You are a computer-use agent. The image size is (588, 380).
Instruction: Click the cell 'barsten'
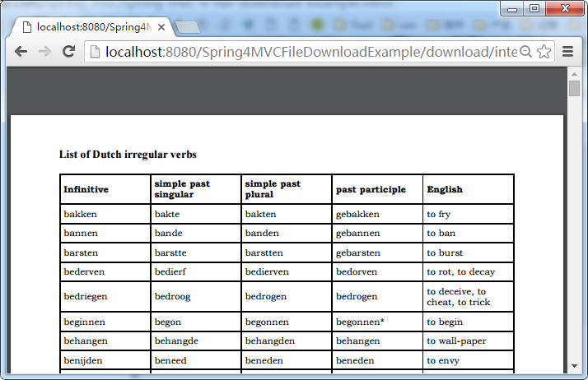105,253
